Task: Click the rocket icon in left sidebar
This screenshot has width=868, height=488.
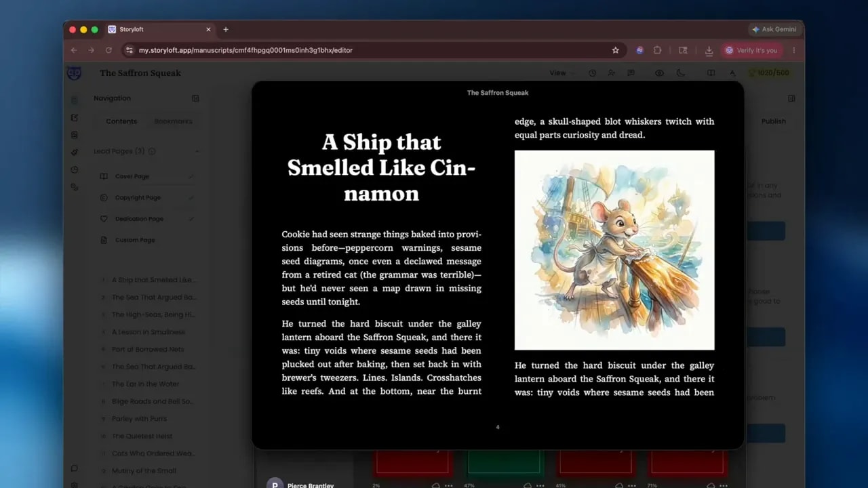Action: 75,152
